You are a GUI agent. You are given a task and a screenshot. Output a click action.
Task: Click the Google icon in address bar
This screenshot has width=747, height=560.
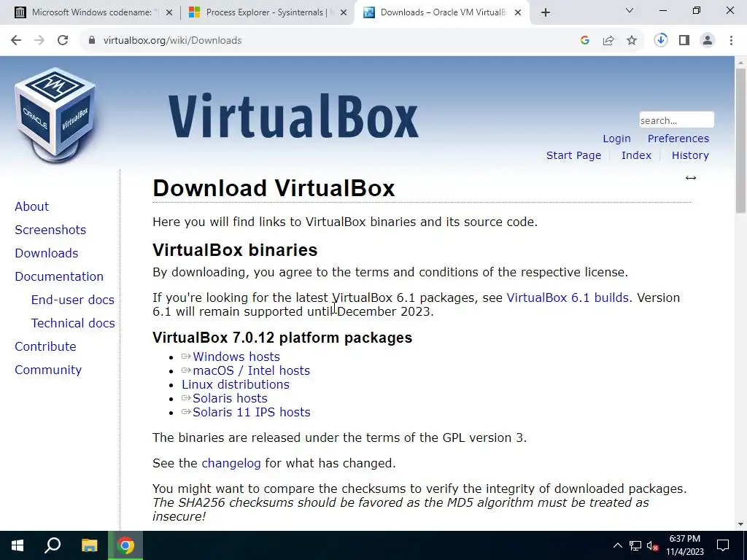(x=585, y=41)
